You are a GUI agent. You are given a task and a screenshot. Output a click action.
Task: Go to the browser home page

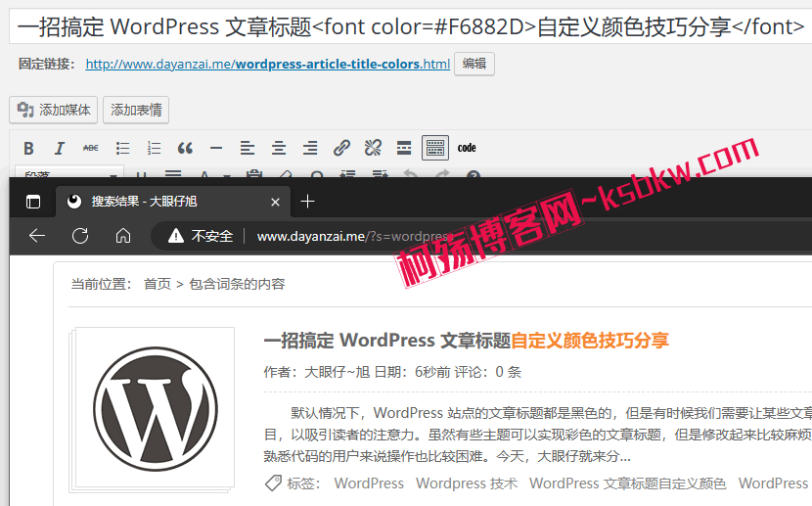(123, 236)
